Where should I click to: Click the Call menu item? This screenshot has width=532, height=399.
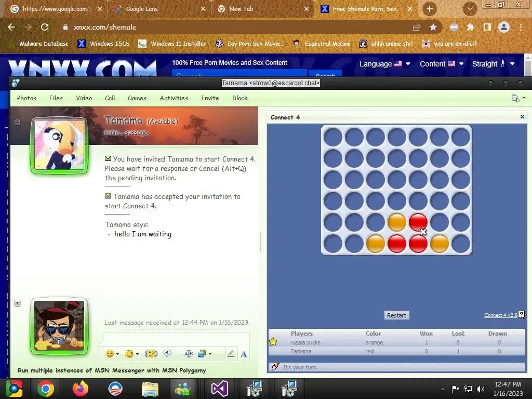(110, 98)
